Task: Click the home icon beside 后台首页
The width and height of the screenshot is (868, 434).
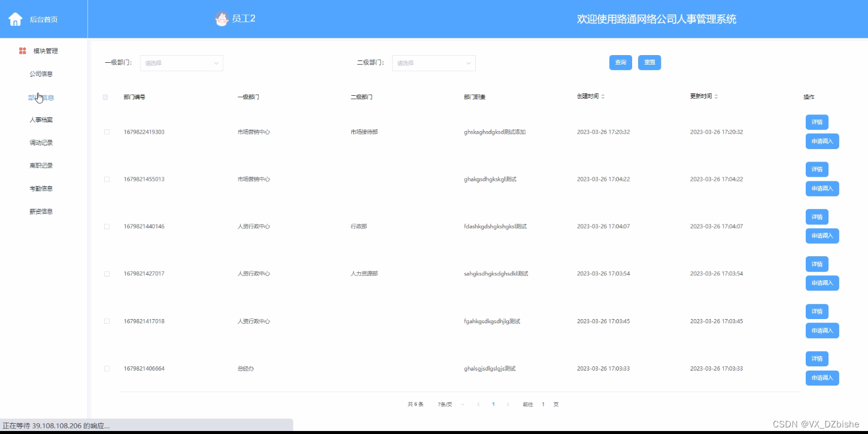Action: [x=15, y=19]
